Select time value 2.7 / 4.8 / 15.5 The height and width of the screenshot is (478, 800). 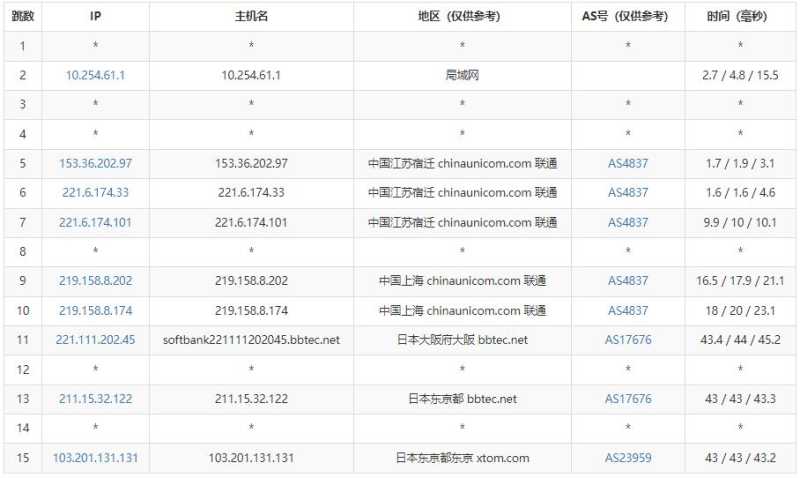tap(740, 76)
